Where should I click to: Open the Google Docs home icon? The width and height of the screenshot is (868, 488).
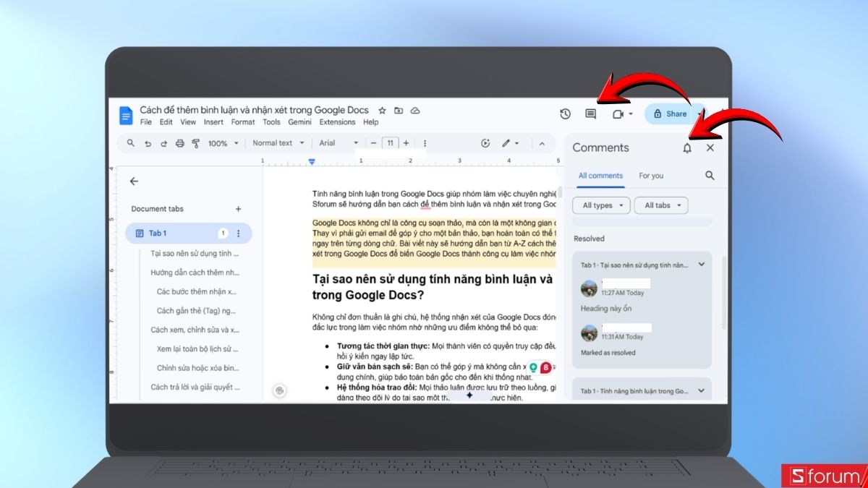(126, 115)
